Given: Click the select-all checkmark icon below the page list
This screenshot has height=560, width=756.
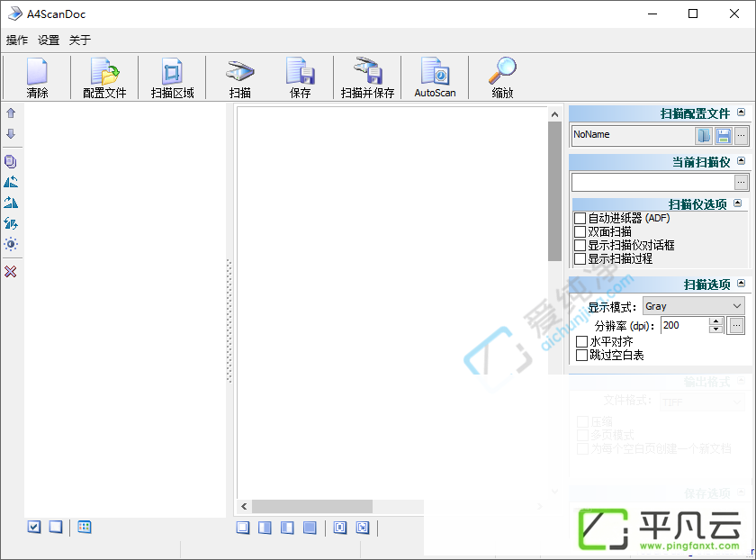Looking at the screenshot, I should [x=34, y=527].
